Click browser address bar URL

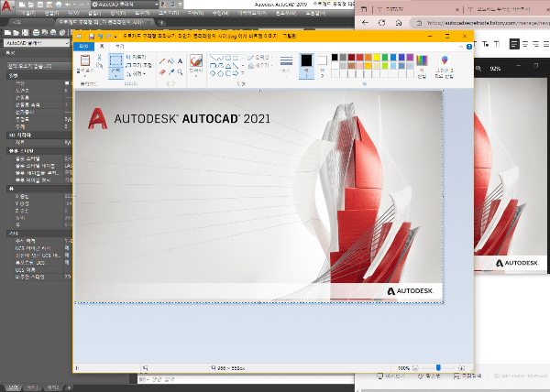[488, 23]
